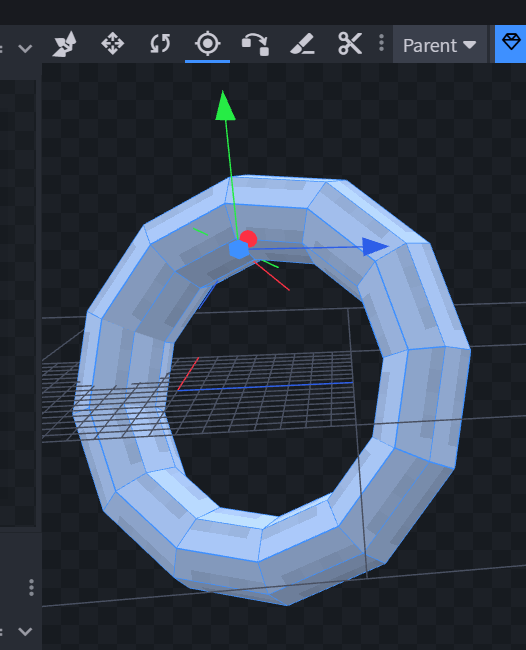Select the eraser-shaped Seam tool

point(303,44)
